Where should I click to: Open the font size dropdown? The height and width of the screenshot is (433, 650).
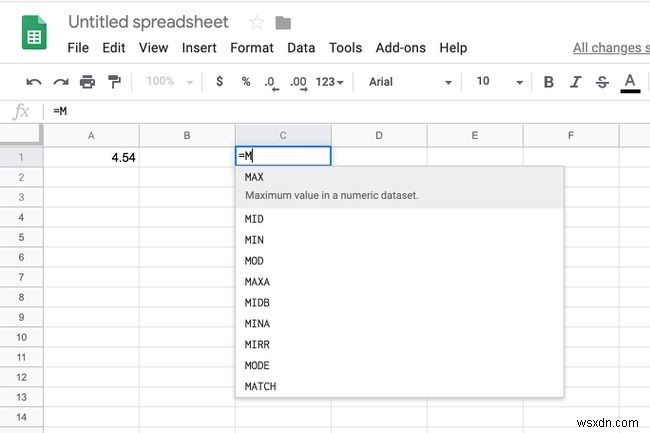point(496,82)
